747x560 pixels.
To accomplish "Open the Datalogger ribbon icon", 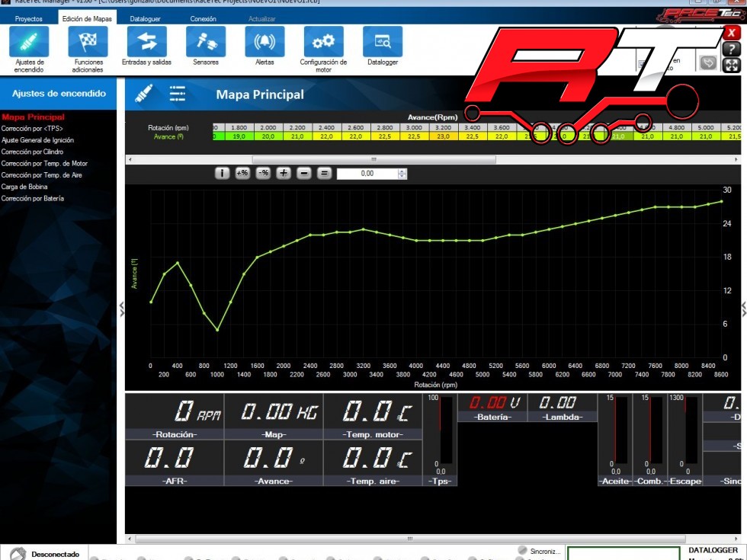I will pyautogui.click(x=383, y=42).
